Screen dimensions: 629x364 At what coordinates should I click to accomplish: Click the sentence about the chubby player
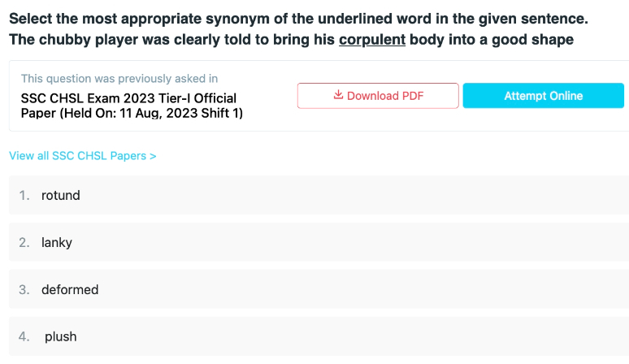coord(291,40)
